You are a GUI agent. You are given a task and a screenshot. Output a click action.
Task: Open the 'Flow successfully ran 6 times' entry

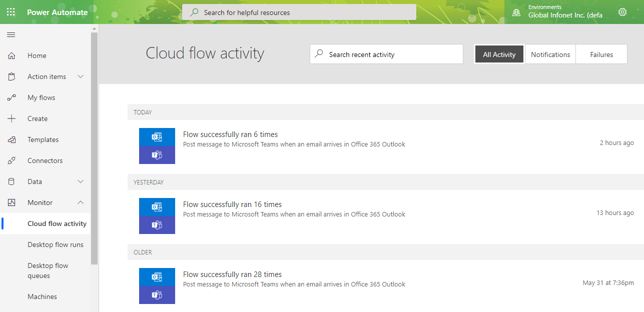click(230, 134)
